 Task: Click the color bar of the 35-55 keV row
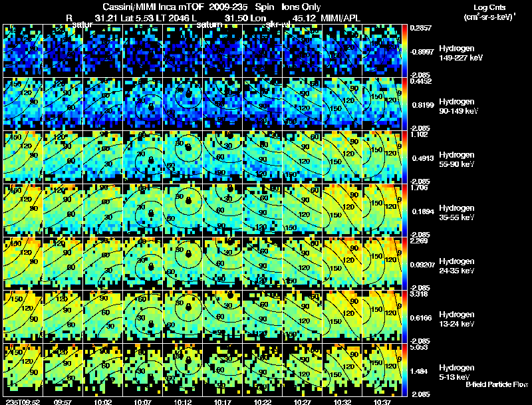(404, 210)
